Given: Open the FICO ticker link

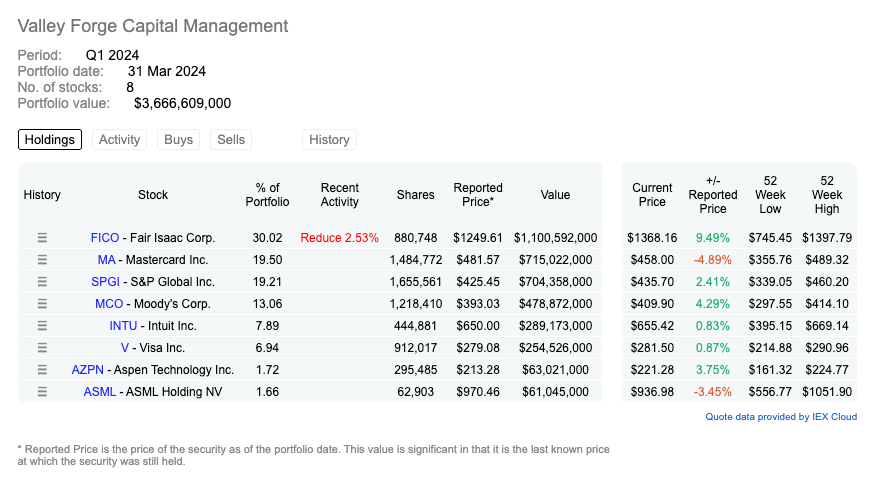Looking at the screenshot, I should click(x=105, y=238).
